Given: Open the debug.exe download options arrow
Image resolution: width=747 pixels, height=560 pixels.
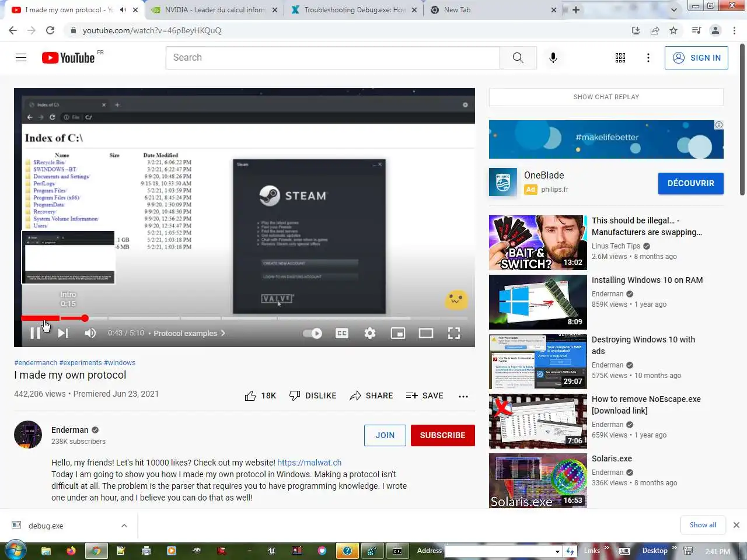Looking at the screenshot, I should click(x=124, y=526).
